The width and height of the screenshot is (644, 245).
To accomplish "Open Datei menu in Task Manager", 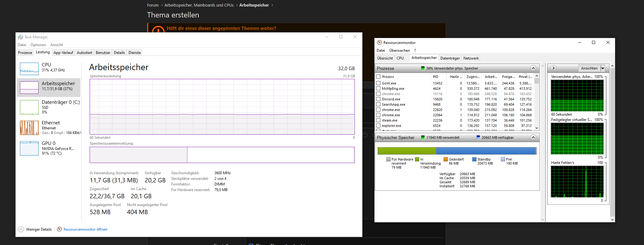I will pos(22,45).
